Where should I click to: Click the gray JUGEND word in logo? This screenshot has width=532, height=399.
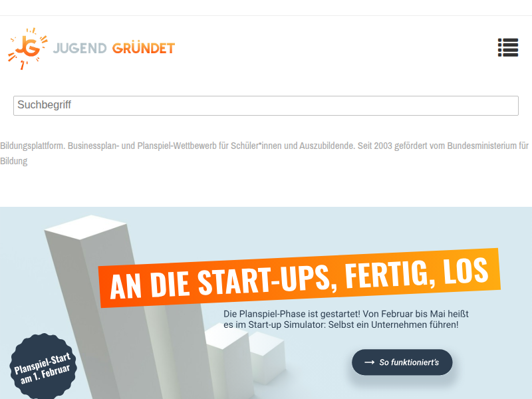(80, 48)
